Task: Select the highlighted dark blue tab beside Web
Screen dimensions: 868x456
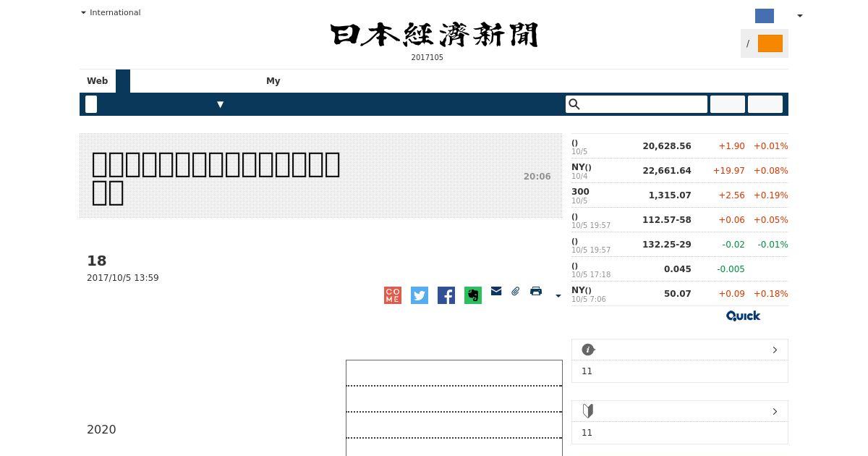Action: [x=123, y=81]
